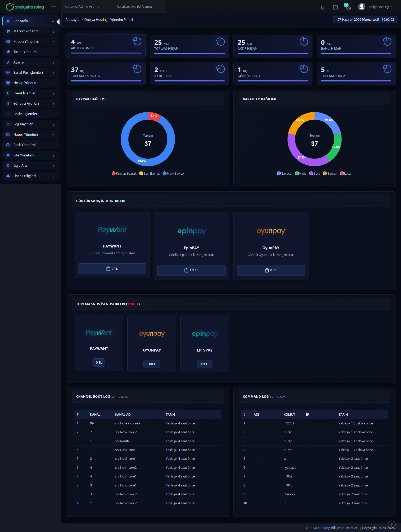Click total OYUNPAY 0.00 TL button
This screenshot has width=401, height=532.
(x=152, y=364)
